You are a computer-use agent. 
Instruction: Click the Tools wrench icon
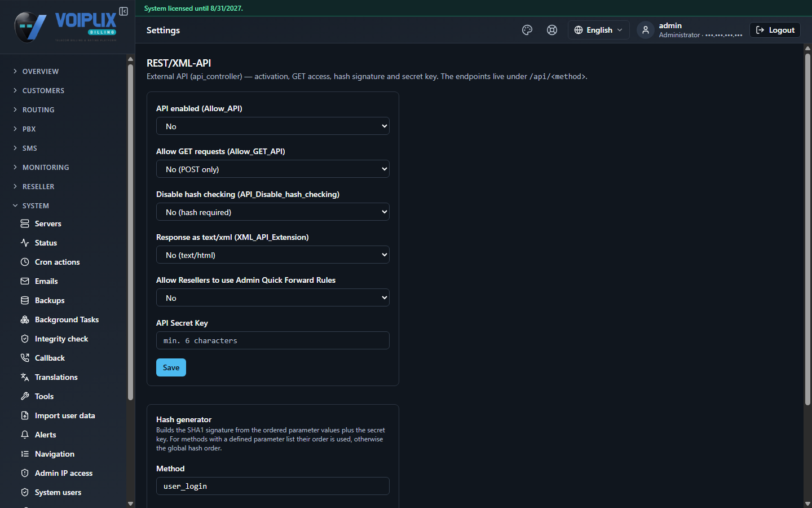pyautogui.click(x=25, y=396)
